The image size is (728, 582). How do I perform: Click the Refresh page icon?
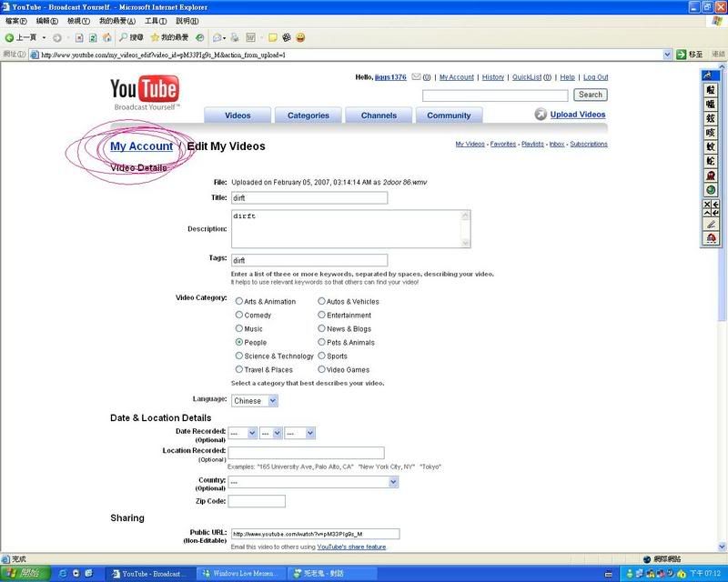93,37
